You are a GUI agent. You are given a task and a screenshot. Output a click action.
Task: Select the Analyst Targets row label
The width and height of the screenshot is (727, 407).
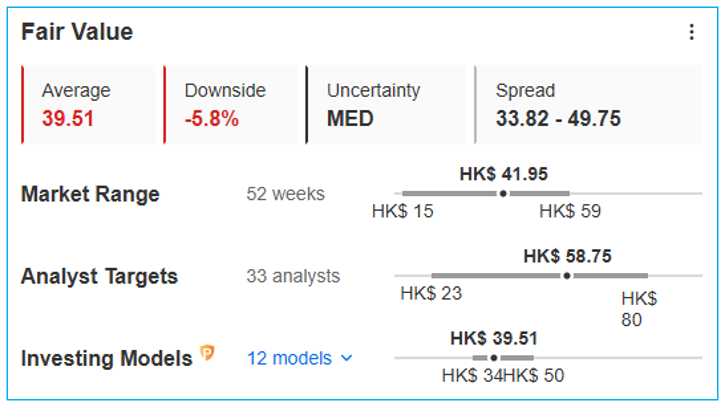point(99,276)
